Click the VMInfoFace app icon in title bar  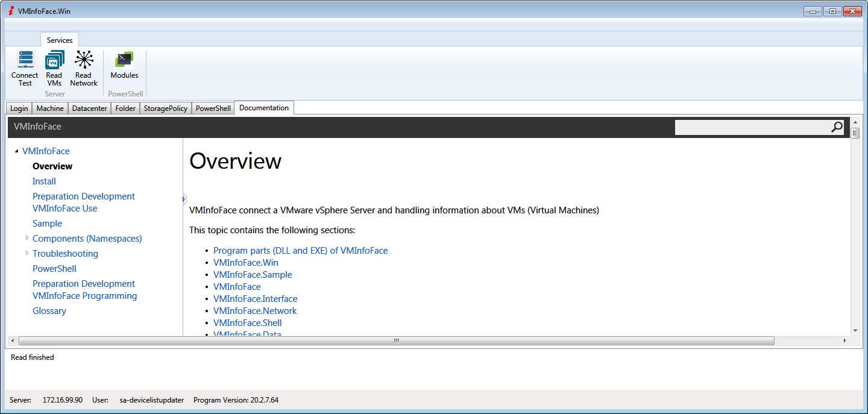point(11,11)
